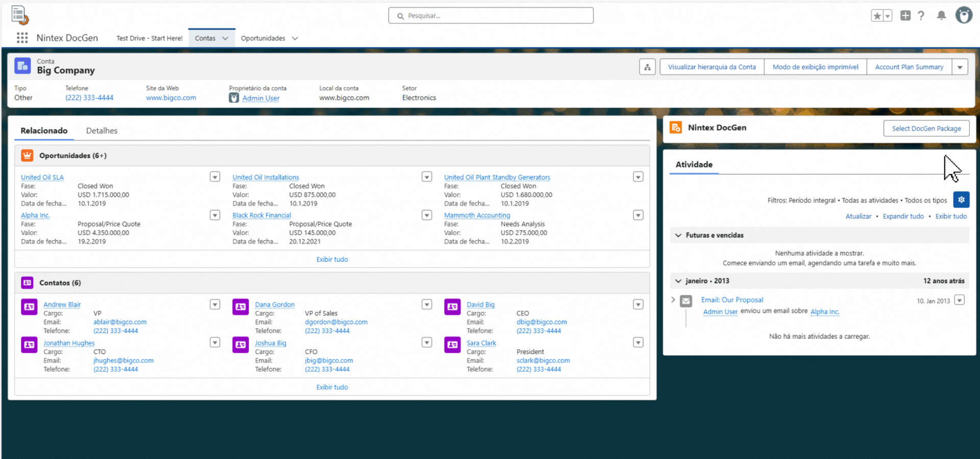
Task: Click the Contatos related list icon
Action: (x=28, y=283)
